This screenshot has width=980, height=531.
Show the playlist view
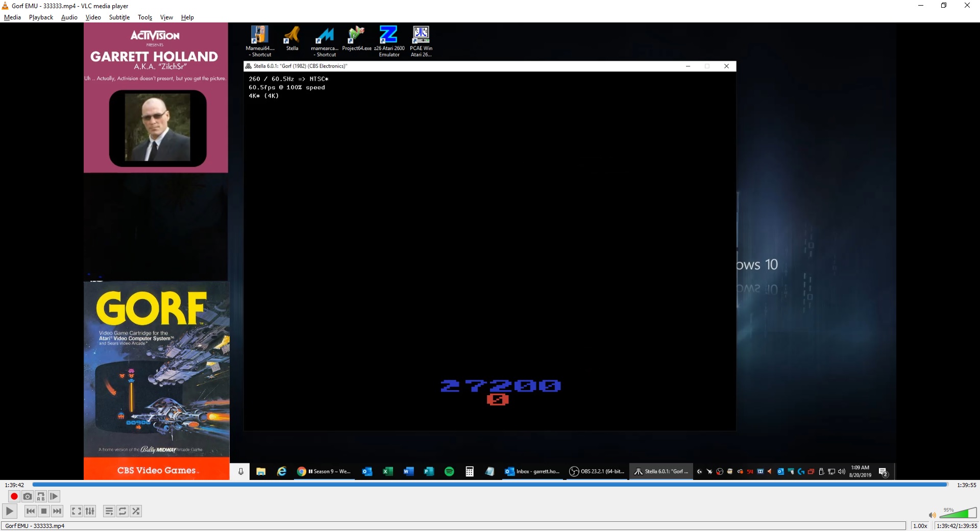point(109,511)
